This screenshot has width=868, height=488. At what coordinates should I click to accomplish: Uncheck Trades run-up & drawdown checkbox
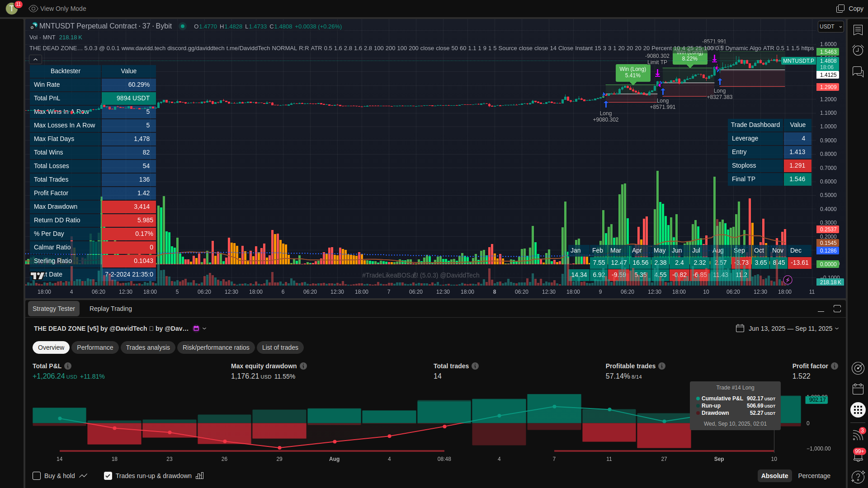(x=108, y=476)
